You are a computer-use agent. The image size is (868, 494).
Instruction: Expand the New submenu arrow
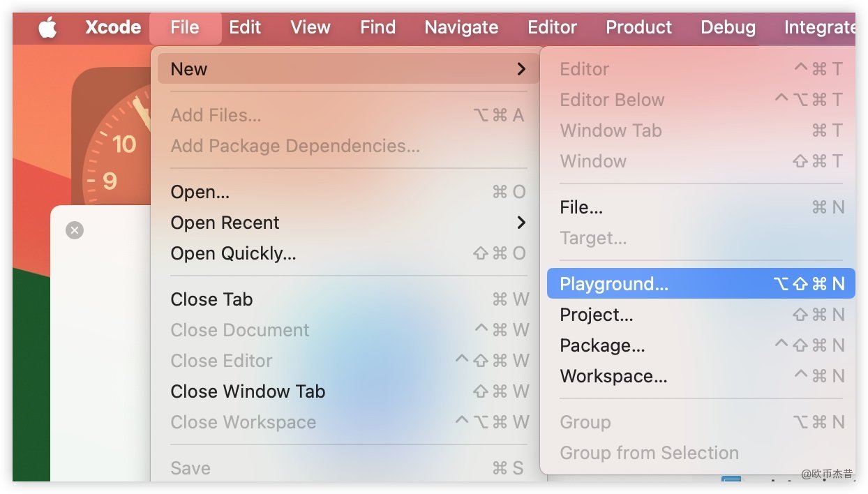(521, 69)
